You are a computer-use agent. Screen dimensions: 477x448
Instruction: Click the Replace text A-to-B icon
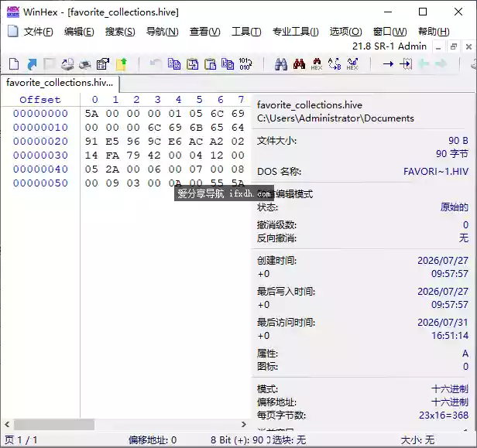335,64
